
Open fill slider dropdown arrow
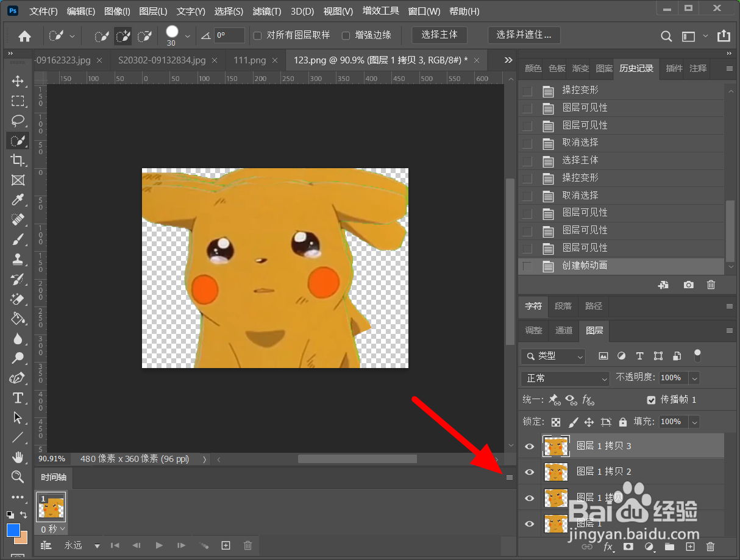click(694, 422)
